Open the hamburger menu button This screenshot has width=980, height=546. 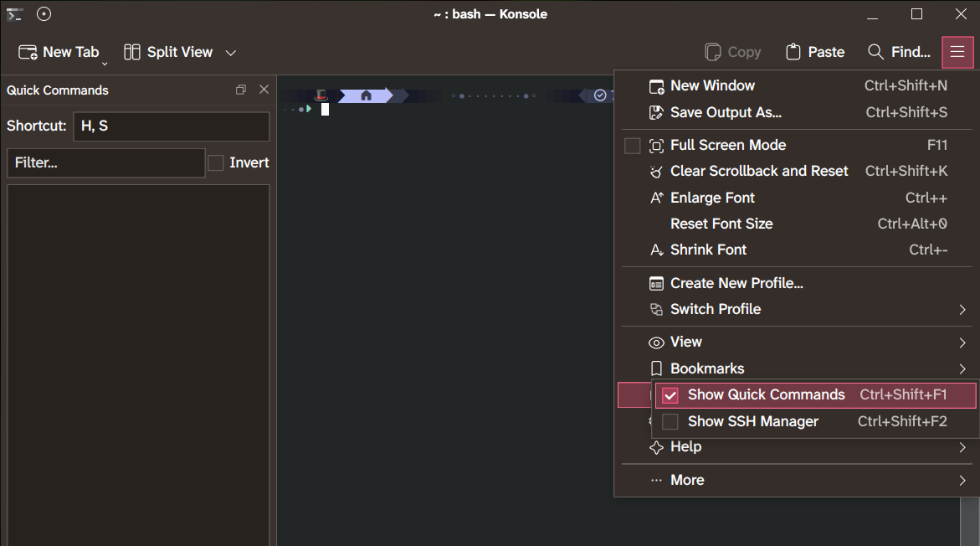pos(957,52)
